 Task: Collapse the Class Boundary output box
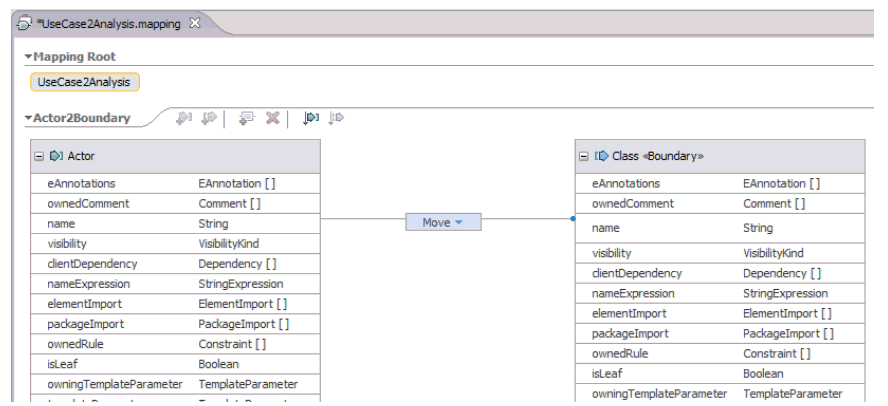(584, 156)
